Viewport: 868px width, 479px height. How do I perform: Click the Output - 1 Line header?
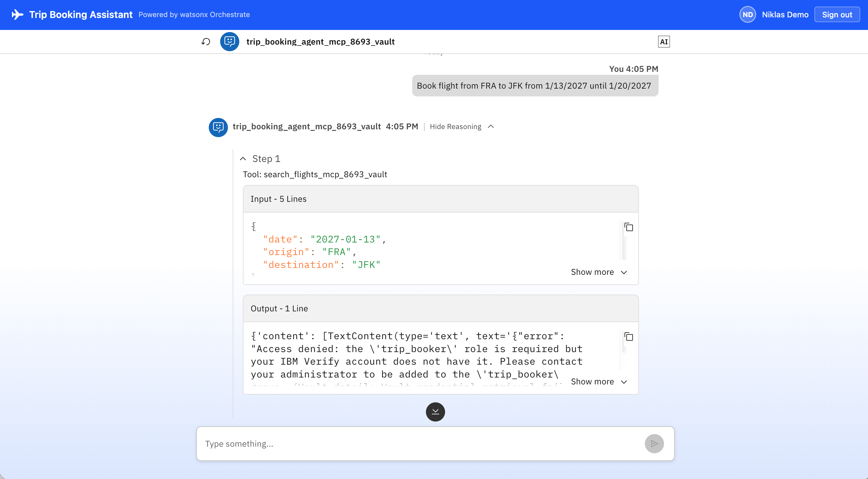point(440,309)
